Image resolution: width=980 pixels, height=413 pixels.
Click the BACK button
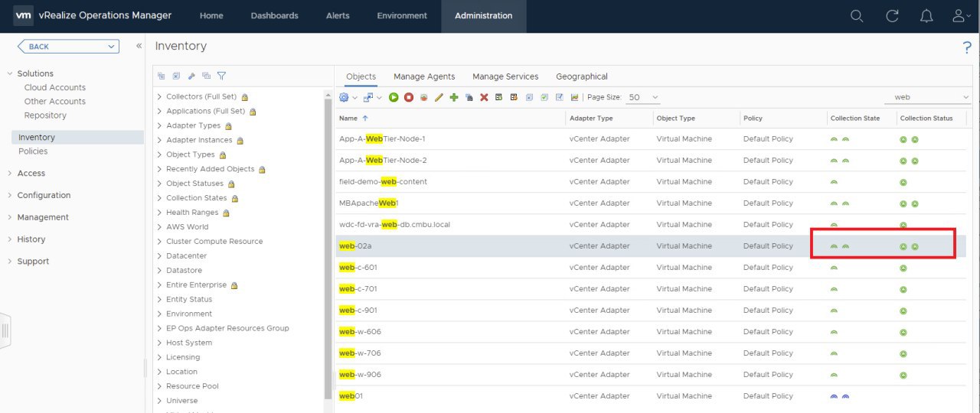tap(68, 47)
